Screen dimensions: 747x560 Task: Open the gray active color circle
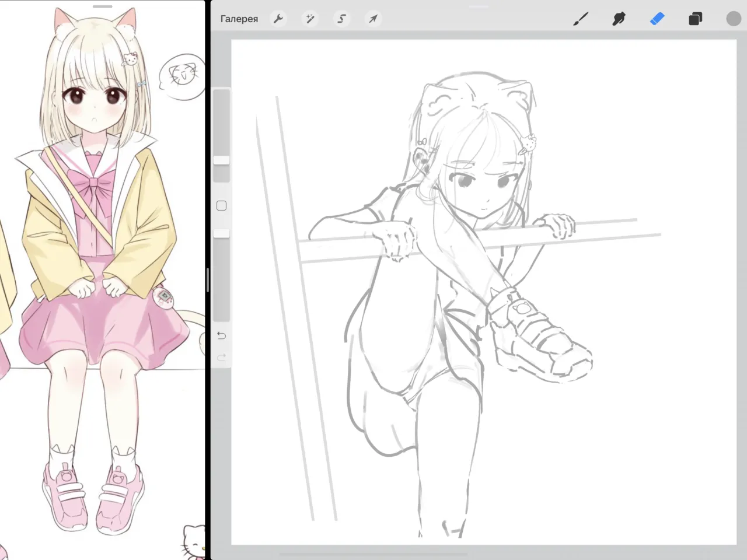733,19
